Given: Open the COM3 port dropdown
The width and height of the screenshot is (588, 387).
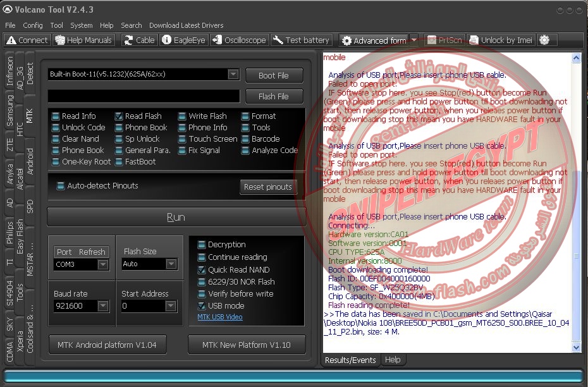Looking at the screenshot, I should point(103,264).
